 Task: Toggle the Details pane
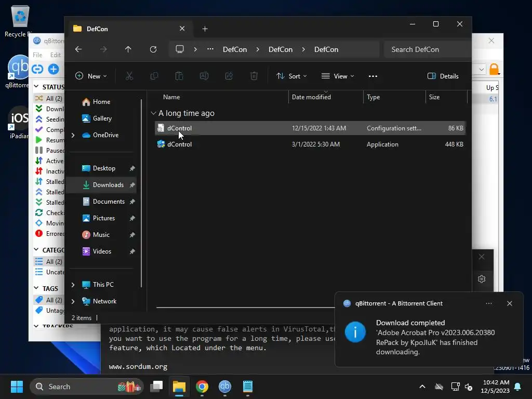[x=443, y=76]
